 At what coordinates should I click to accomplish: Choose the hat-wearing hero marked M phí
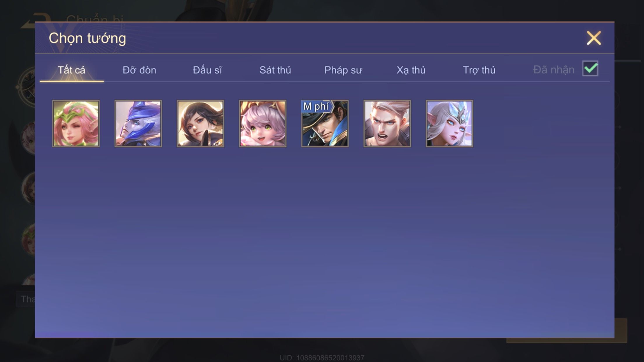pyautogui.click(x=325, y=123)
